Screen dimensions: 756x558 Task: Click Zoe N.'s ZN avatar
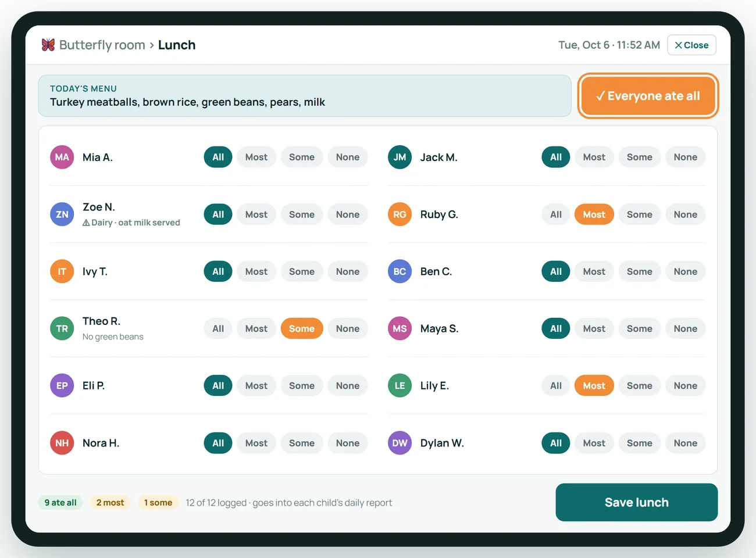point(62,214)
